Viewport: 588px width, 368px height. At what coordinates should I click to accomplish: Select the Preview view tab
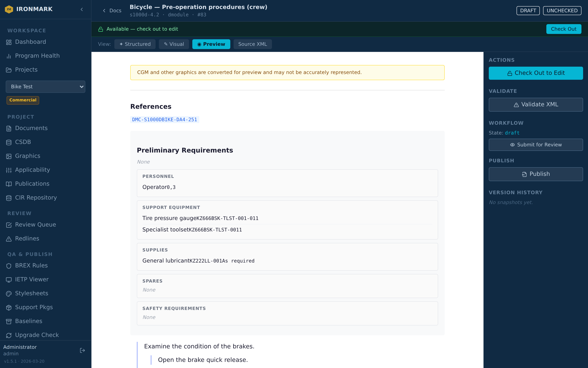(x=211, y=44)
